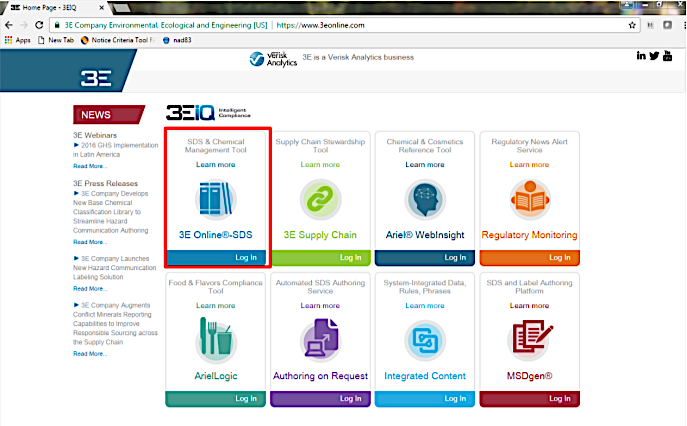Click the Ariel® WebInsight title text
This screenshot has width=687, height=426.
click(x=425, y=234)
